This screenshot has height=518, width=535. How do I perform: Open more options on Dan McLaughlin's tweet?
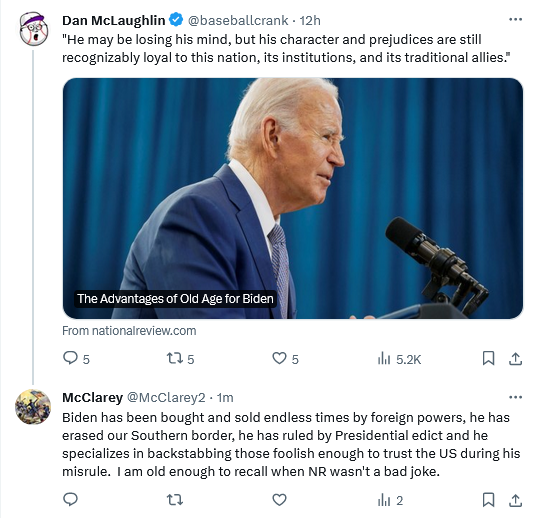[x=515, y=20]
